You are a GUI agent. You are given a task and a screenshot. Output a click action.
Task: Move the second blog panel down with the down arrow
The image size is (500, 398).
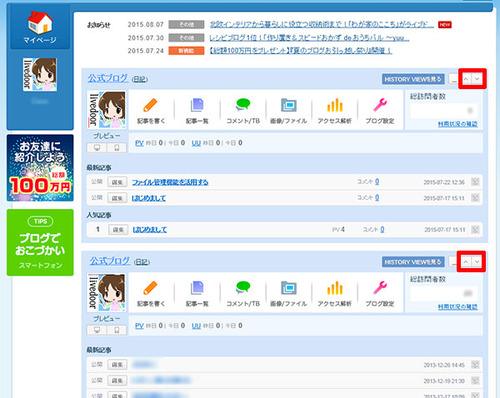(x=477, y=262)
